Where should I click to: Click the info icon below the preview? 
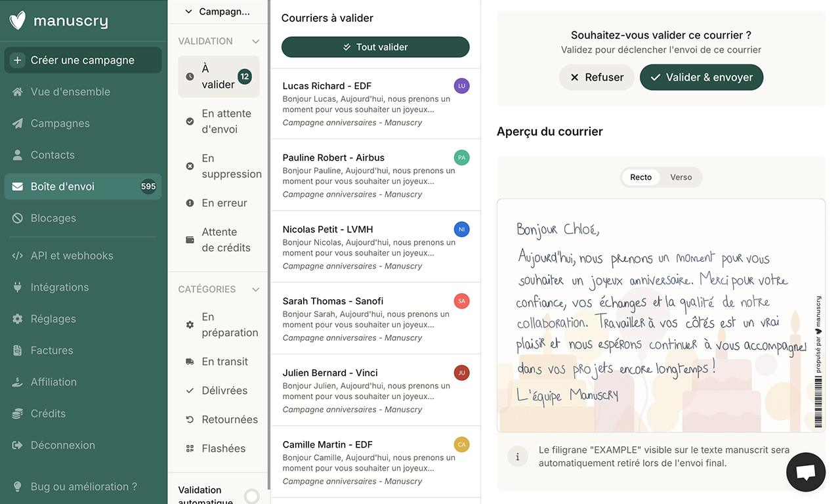(x=518, y=457)
